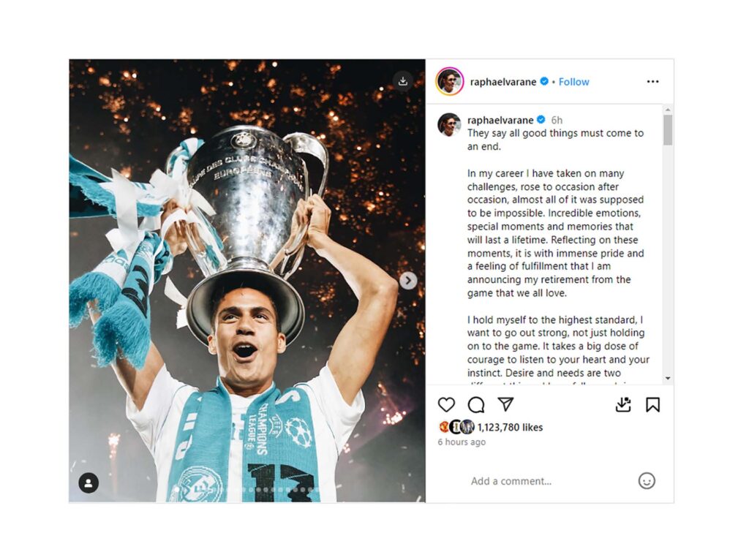Click the caption author's avatar
The image size is (749, 560).
[449, 124]
